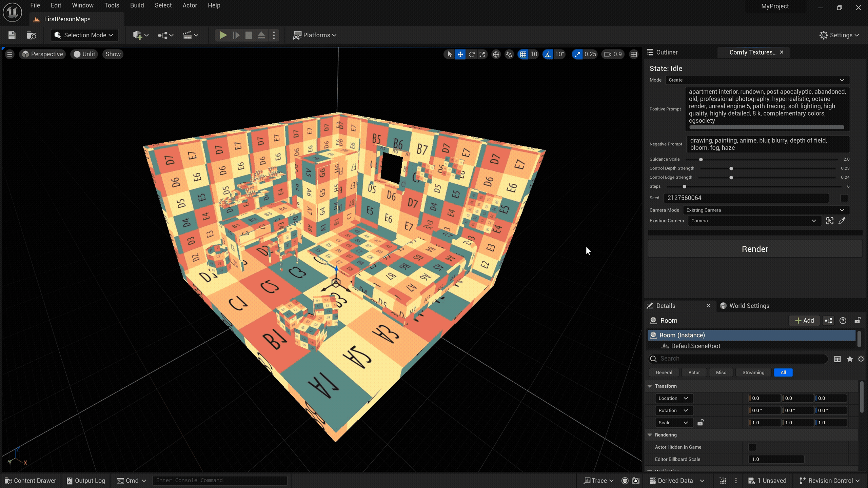Select the Rotate transform tool
Image resolution: width=868 pixels, height=488 pixels.
click(x=471, y=54)
